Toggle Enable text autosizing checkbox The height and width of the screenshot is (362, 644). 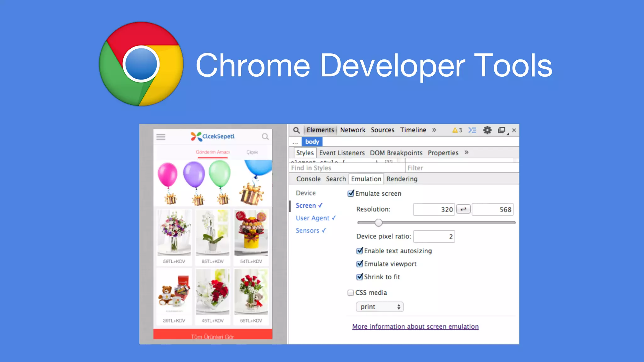[x=359, y=251]
